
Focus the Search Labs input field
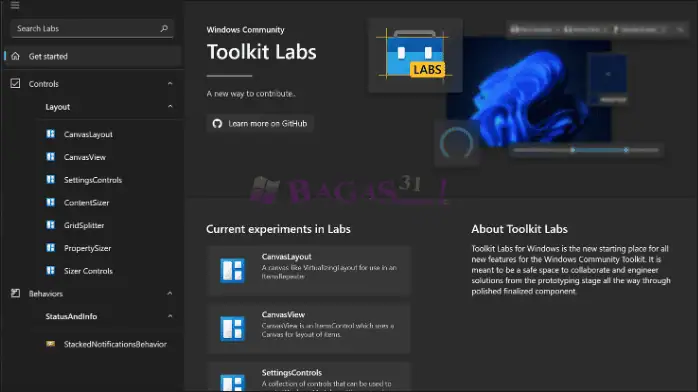click(92, 28)
